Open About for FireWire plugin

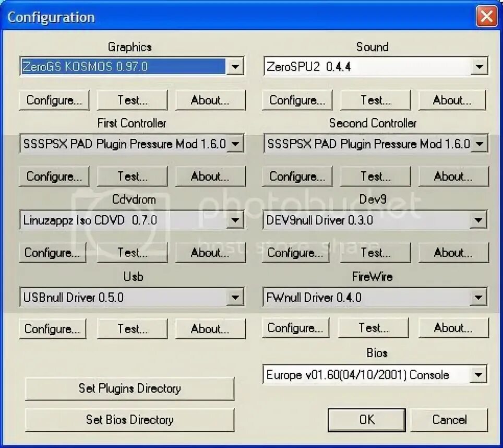pyautogui.click(x=453, y=328)
